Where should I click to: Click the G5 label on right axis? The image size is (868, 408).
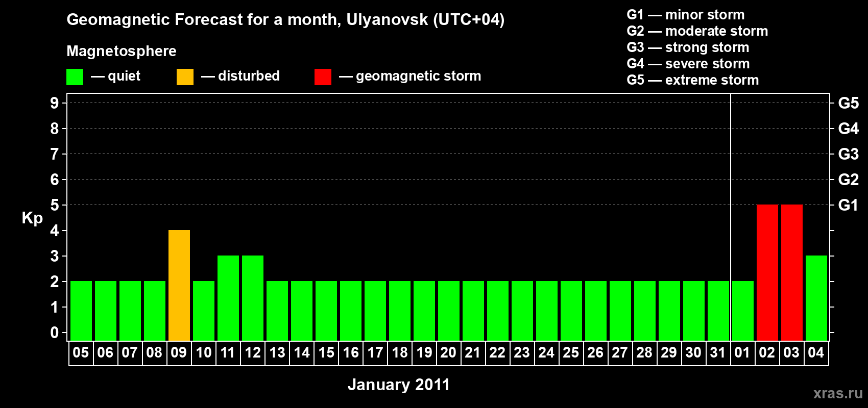849,103
